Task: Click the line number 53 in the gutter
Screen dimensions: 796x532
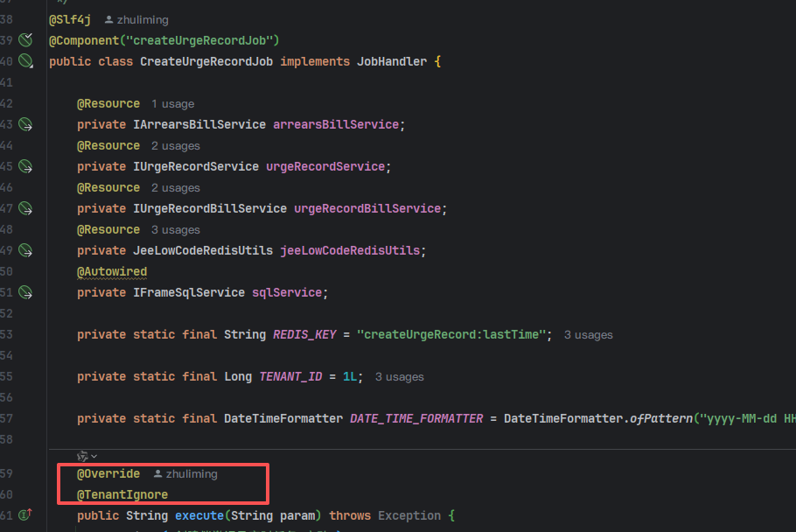Action: click(x=7, y=334)
